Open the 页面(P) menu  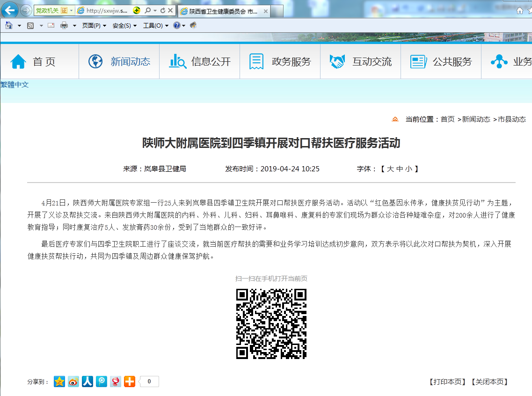94,25
